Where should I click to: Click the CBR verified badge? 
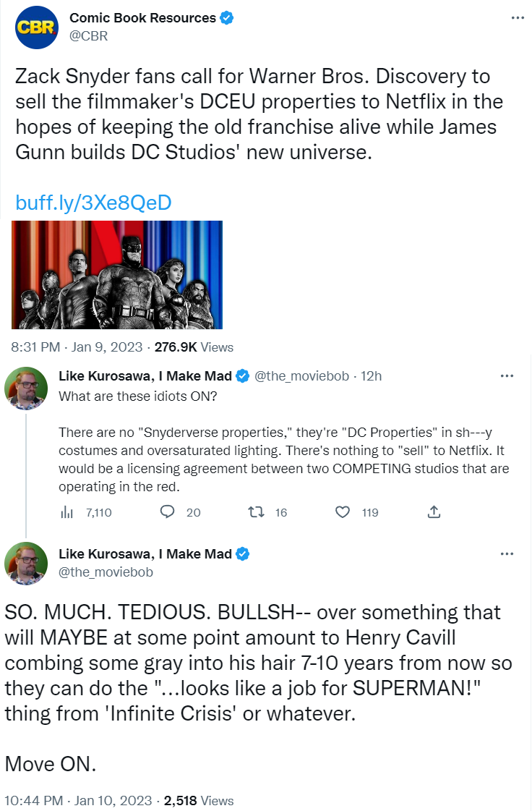click(x=227, y=18)
